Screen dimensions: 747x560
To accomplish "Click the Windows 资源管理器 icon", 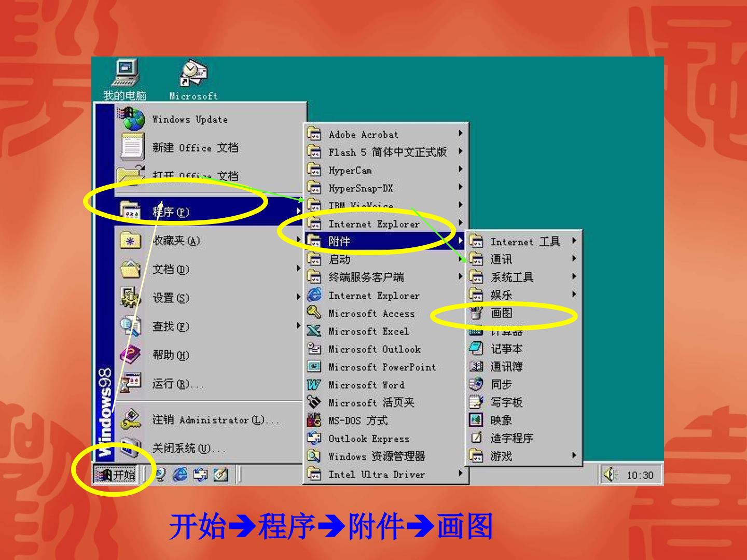I will tap(314, 456).
